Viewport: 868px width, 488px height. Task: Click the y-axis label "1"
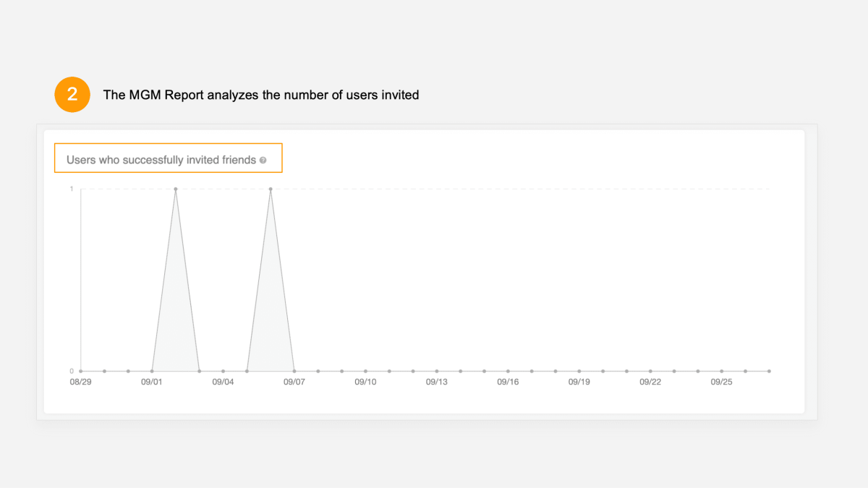point(72,189)
